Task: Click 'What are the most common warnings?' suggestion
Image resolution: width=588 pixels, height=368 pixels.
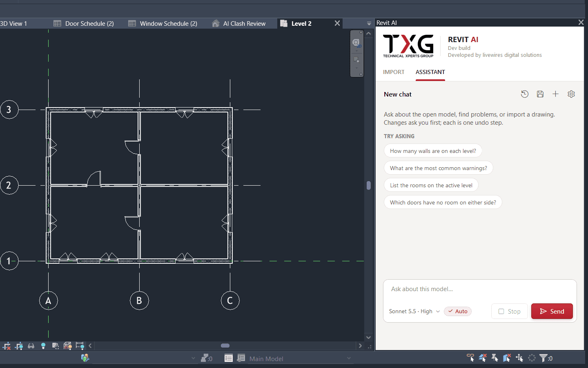Action: pos(439,168)
